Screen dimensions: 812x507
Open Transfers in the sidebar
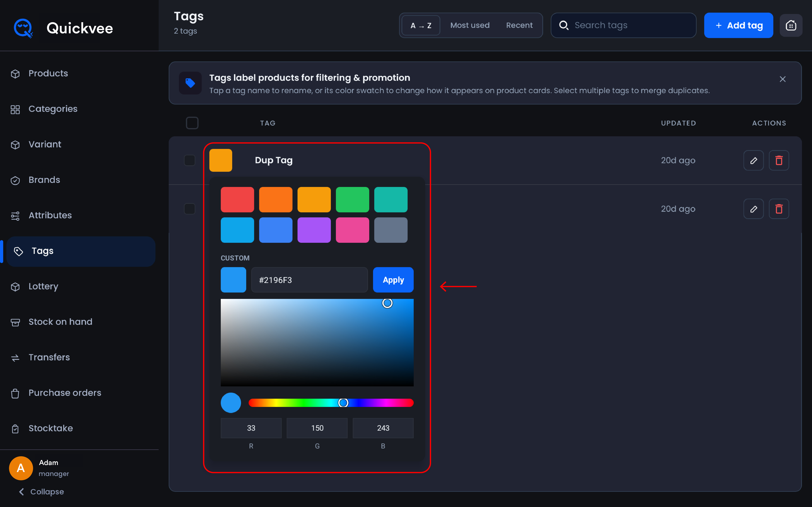[x=40, y=357]
